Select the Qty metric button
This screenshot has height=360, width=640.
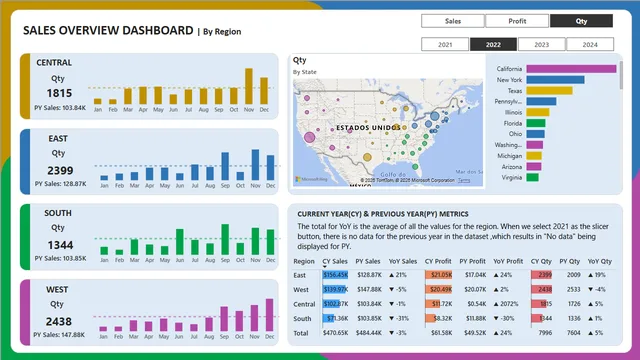pos(581,21)
